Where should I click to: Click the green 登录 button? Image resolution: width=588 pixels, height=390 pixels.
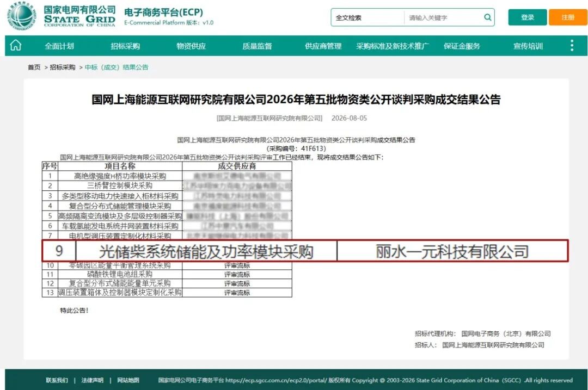pyautogui.click(x=527, y=17)
